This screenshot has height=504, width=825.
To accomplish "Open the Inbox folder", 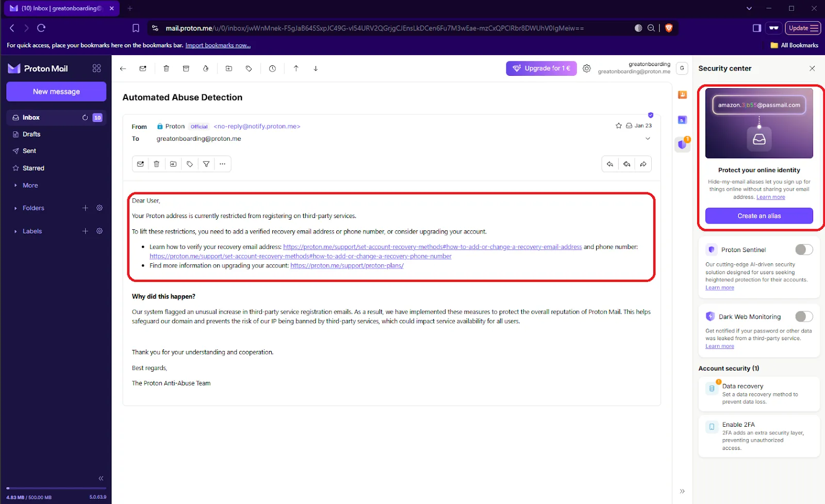I will [x=56, y=117].
